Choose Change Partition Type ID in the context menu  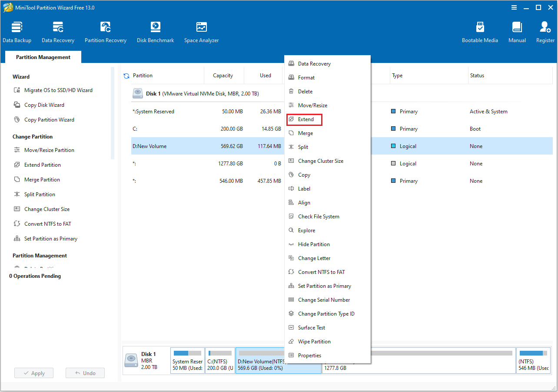click(x=327, y=314)
